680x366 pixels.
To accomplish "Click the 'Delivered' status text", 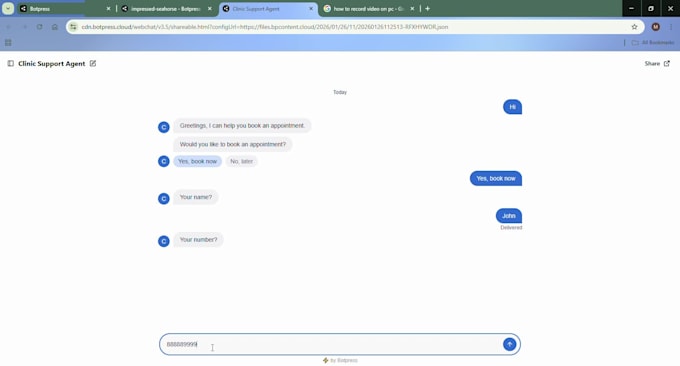I will tap(511, 228).
